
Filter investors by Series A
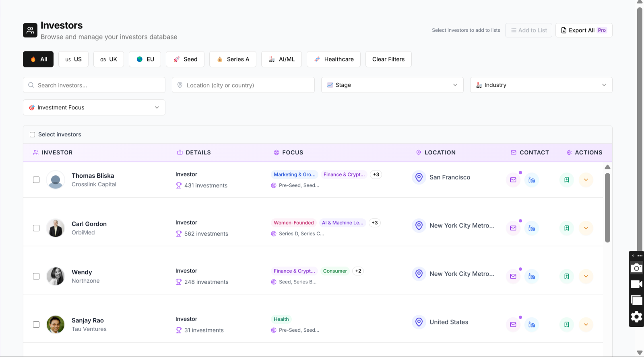pyautogui.click(x=233, y=59)
